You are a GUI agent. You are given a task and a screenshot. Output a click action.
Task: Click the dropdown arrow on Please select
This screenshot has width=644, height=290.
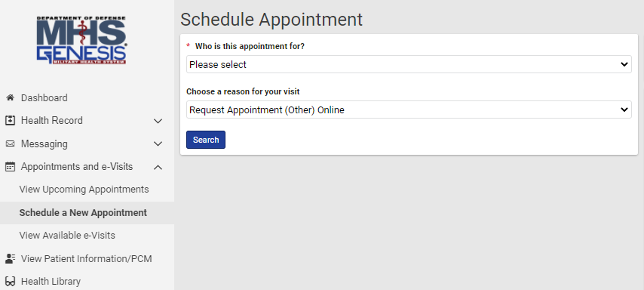click(x=624, y=65)
